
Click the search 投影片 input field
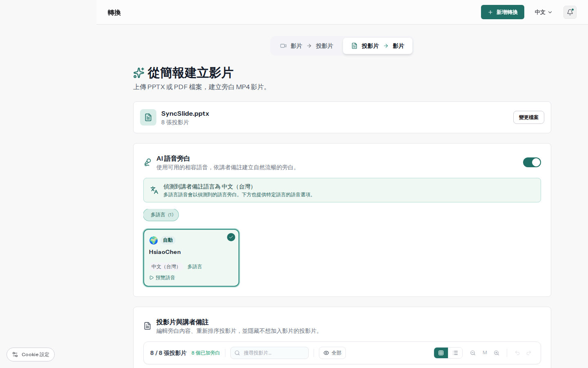click(269, 353)
